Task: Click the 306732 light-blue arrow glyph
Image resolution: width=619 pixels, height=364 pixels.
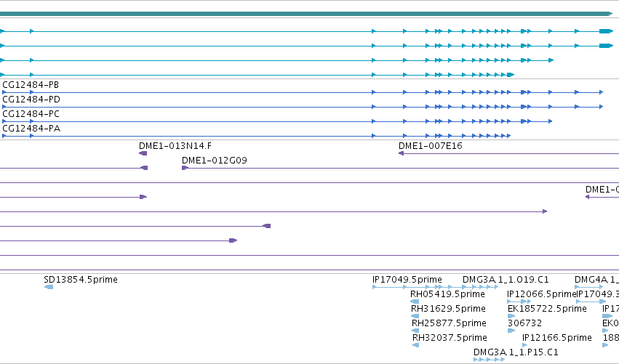Action: pos(511,331)
